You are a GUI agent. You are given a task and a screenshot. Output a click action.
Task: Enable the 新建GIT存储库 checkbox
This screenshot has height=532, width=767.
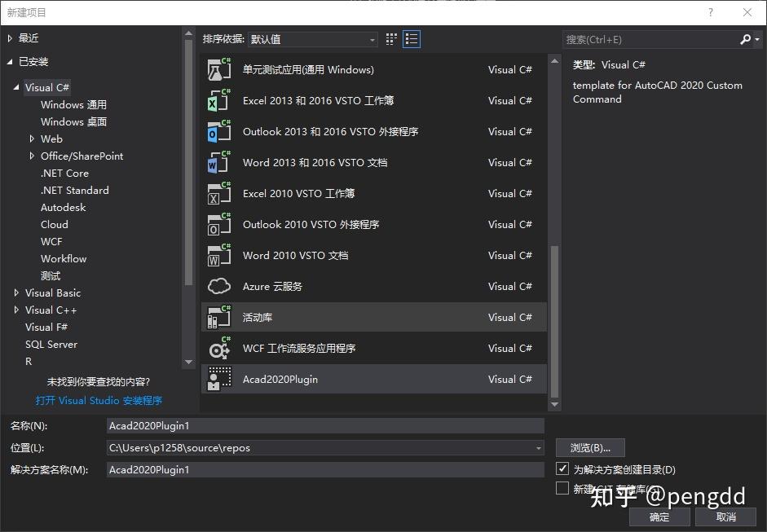pyautogui.click(x=562, y=487)
